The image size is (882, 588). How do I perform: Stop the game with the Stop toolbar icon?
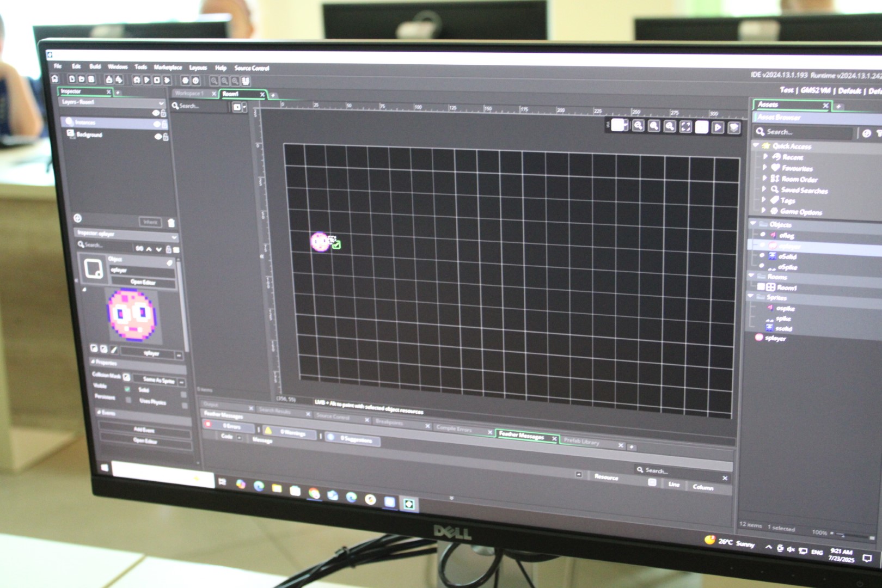(157, 80)
